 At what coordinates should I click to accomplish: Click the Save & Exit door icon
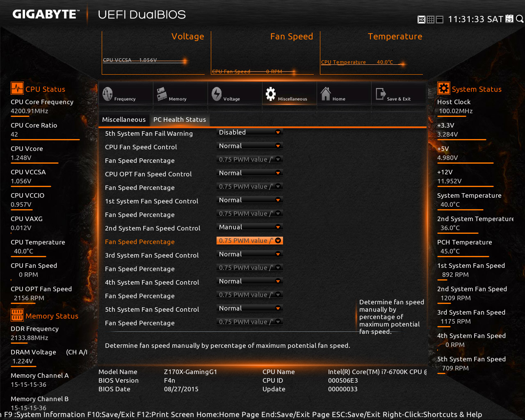click(x=380, y=94)
